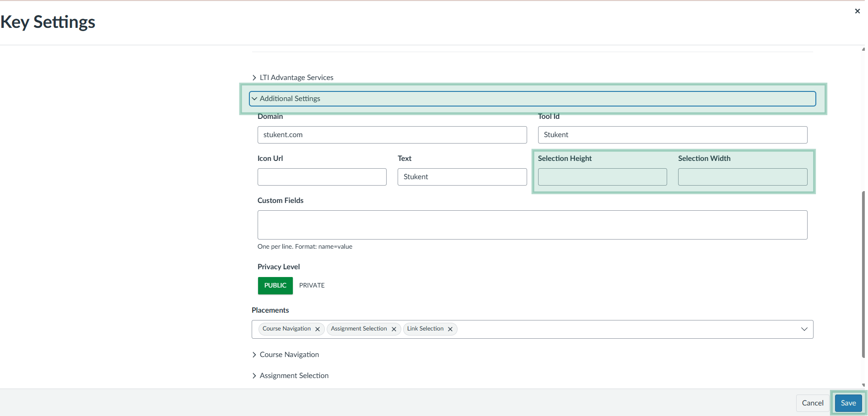Focus the Selection Height field

(x=602, y=177)
